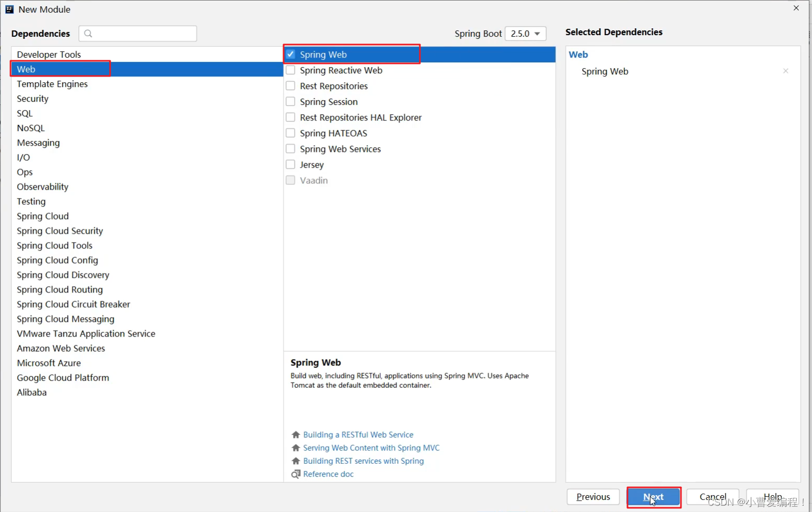Choose the Spring Cloud category

click(x=147, y=216)
